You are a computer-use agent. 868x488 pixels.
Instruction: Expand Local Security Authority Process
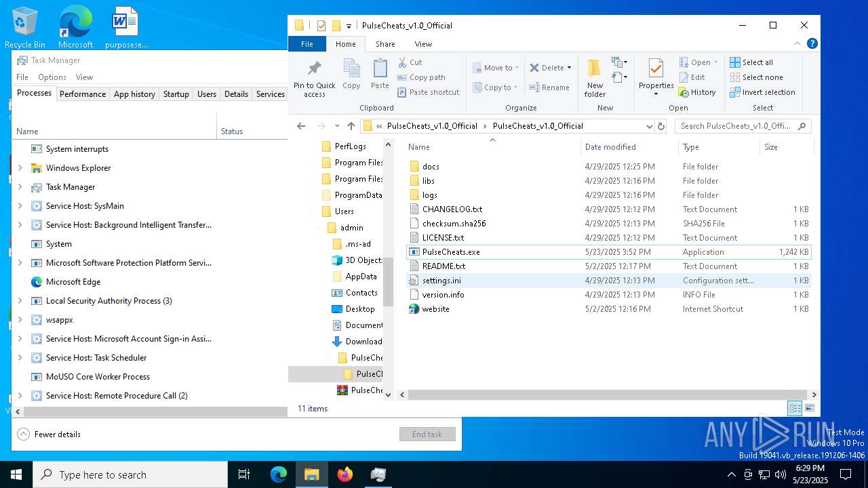pos(20,301)
